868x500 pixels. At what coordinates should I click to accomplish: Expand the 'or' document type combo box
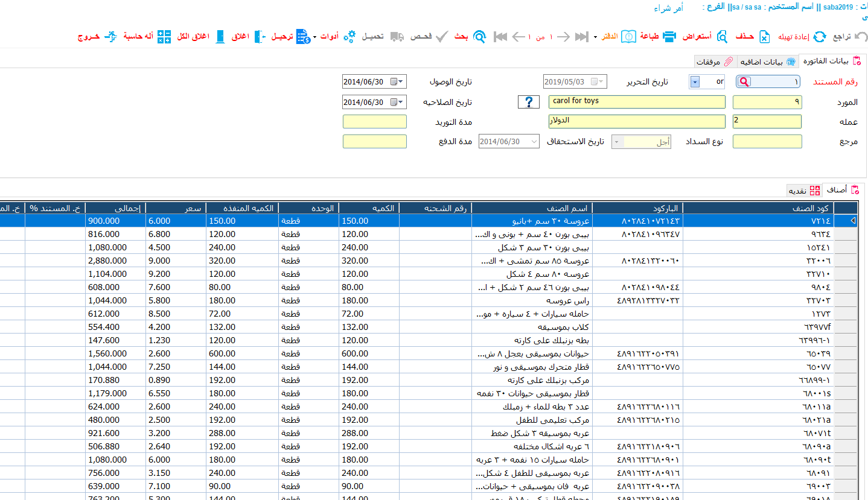(695, 82)
